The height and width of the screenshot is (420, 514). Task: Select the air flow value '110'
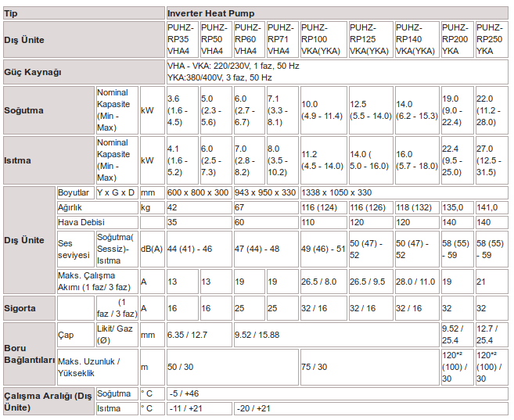(324, 222)
